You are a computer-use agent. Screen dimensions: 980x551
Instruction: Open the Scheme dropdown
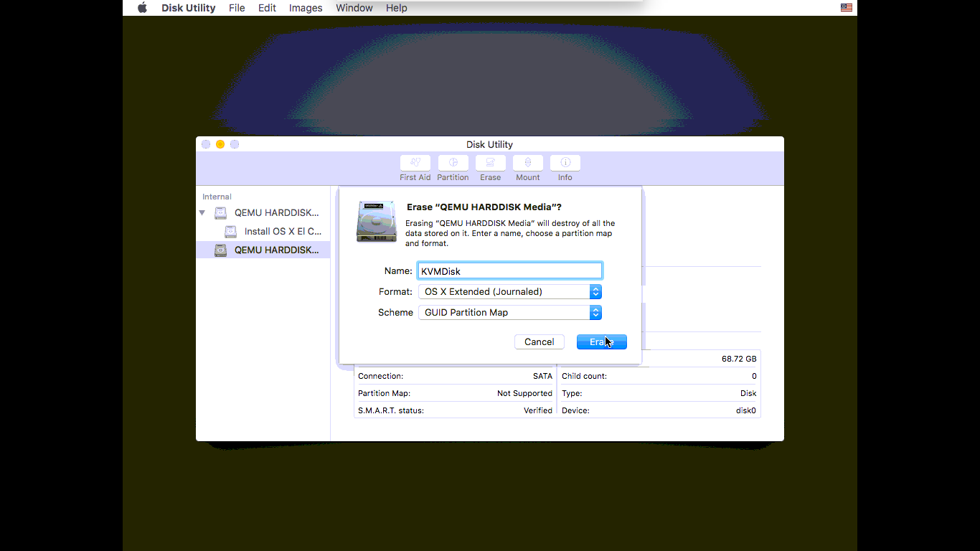(509, 313)
